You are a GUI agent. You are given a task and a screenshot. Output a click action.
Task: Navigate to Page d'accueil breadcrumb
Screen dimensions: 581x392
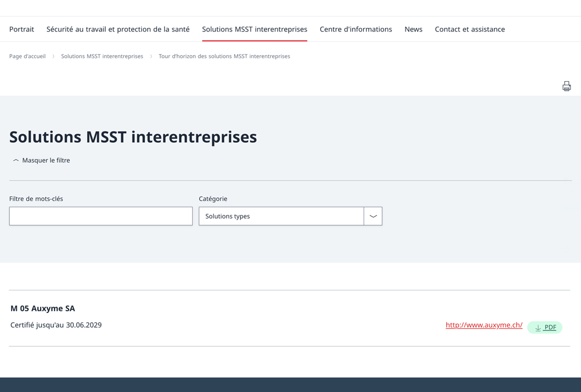click(x=27, y=56)
